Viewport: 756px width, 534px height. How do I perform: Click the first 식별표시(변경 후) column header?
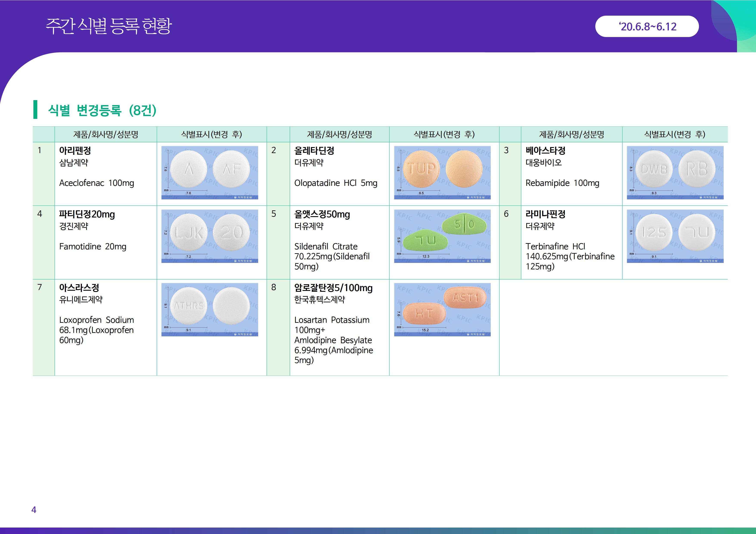click(x=211, y=134)
